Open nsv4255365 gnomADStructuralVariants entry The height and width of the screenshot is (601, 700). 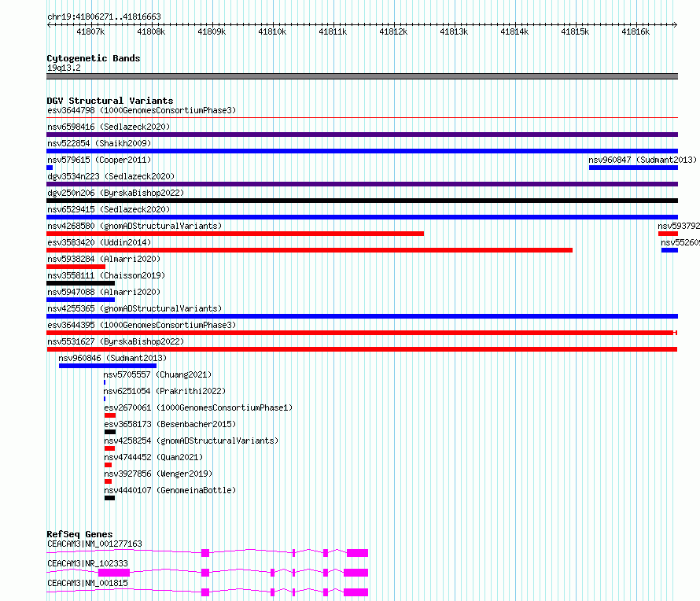pos(134,308)
